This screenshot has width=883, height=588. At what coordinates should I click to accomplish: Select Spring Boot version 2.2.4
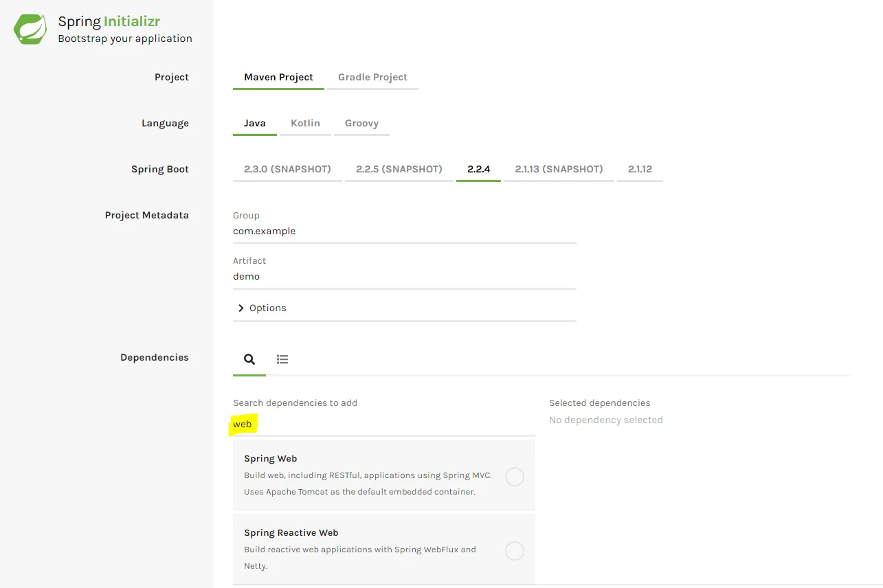(x=478, y=169)
